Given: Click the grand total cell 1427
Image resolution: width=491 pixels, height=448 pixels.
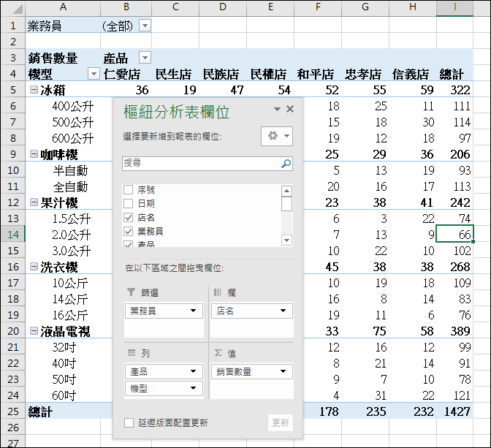Looking at the screenshot, I should pyautogui.click(x=454, y=411).
